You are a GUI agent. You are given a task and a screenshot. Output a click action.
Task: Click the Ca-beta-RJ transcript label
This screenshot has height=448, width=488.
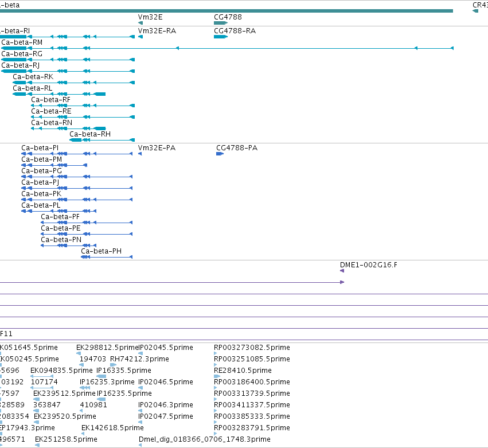click(x=20, y=65)
